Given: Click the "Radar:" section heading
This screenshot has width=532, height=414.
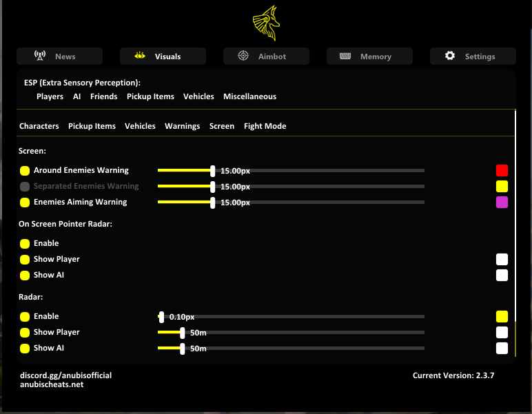Looking at the screenshot, I should coord(31,297).
